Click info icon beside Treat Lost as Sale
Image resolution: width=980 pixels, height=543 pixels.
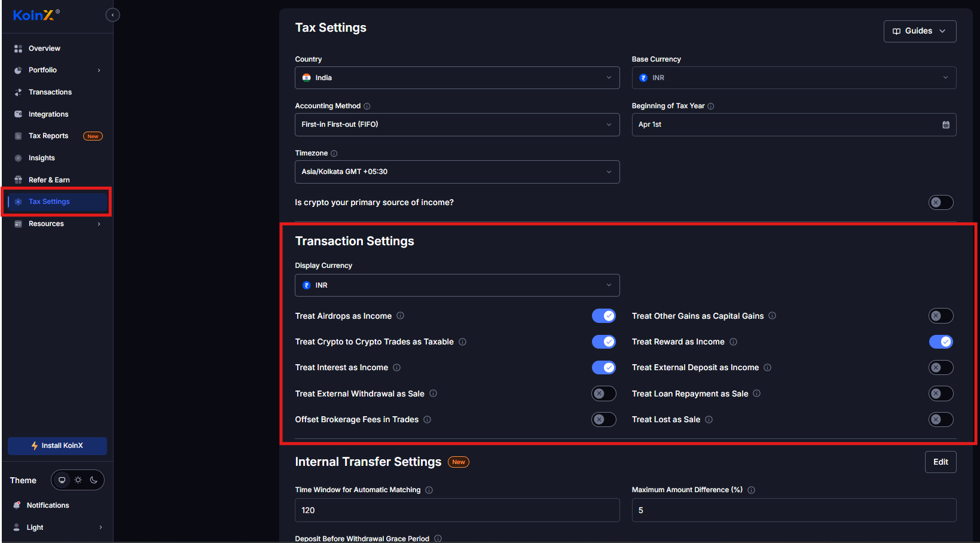click(x=709, y=420)
